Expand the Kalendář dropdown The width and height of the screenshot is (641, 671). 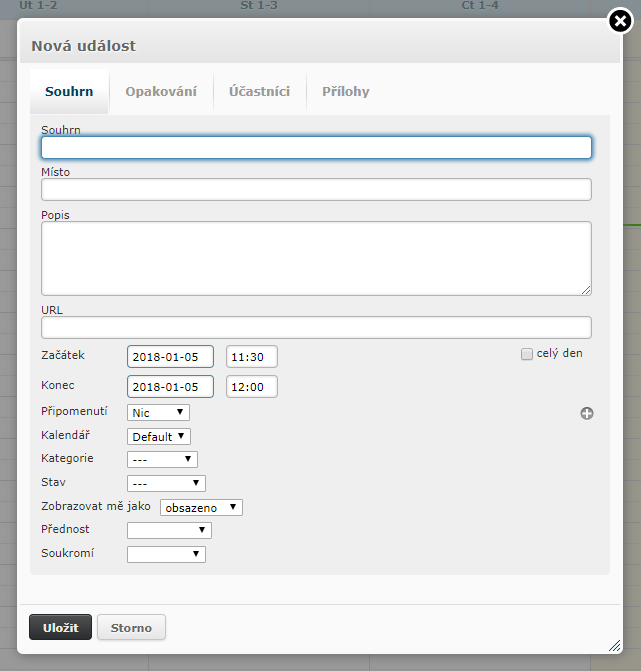(159, 436)
